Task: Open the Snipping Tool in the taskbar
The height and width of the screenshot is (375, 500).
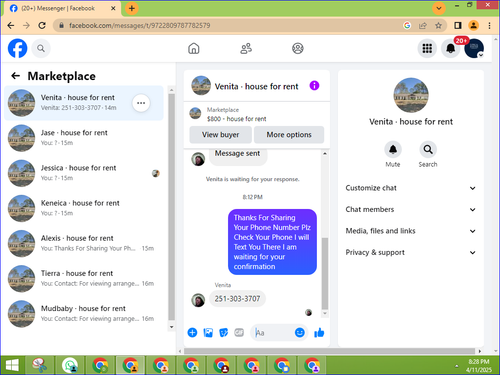Action: tap(40, 366)
